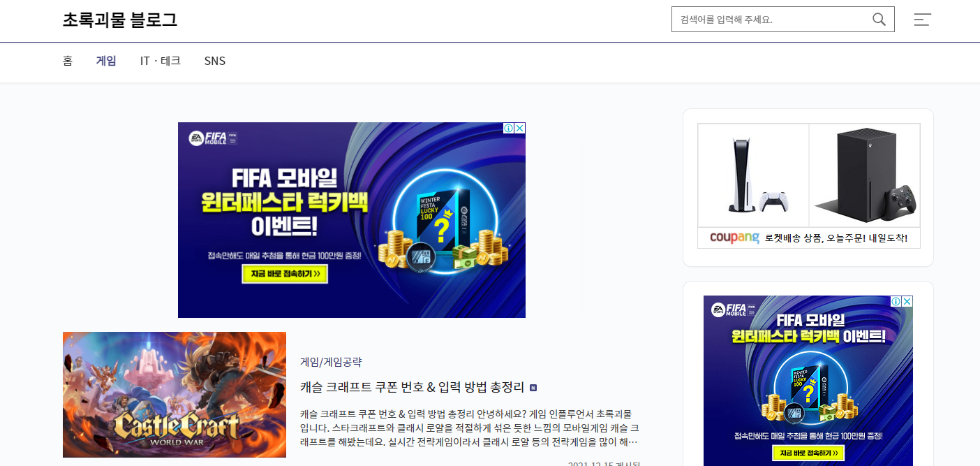Image resolution: width=980 pixels, height=466 pixels.
Task: Click the Xbox Series X product image
Action: [x=865, y=175]
